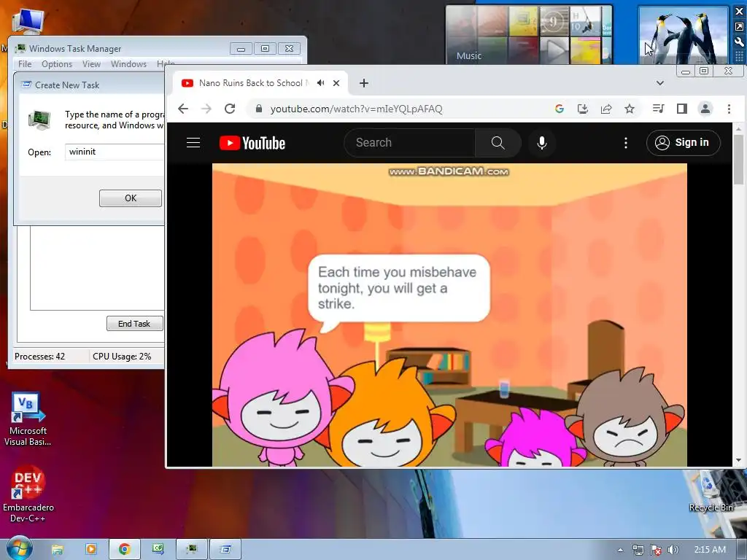Show hidden system tray icons
The width and height of the screenshot is (747, 560).
coord(620,550)
